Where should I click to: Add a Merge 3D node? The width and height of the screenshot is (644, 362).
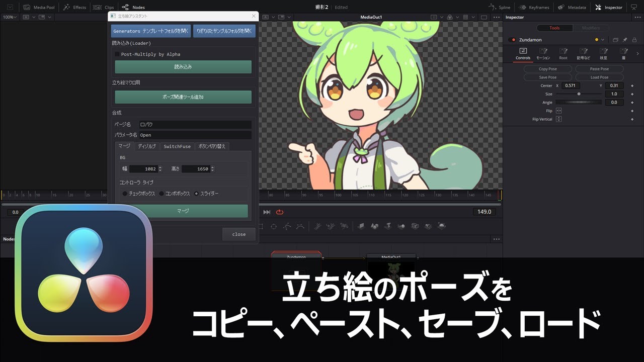pos(401,226)
